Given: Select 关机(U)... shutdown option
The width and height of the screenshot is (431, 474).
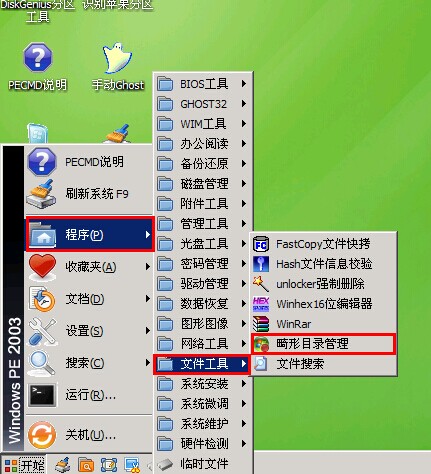Looking at the screenshot, I should click(x=89, y=435).
